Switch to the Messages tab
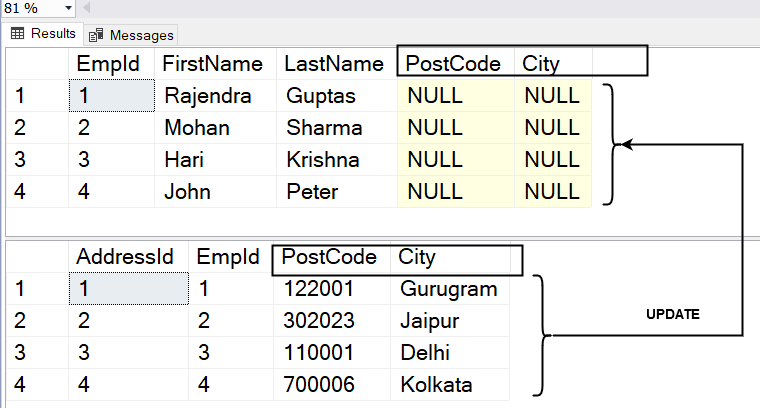 [131, 34]
